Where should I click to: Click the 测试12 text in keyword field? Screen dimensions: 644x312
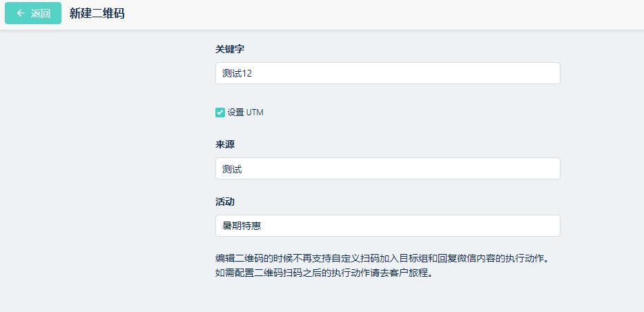(x=237, y=73)
